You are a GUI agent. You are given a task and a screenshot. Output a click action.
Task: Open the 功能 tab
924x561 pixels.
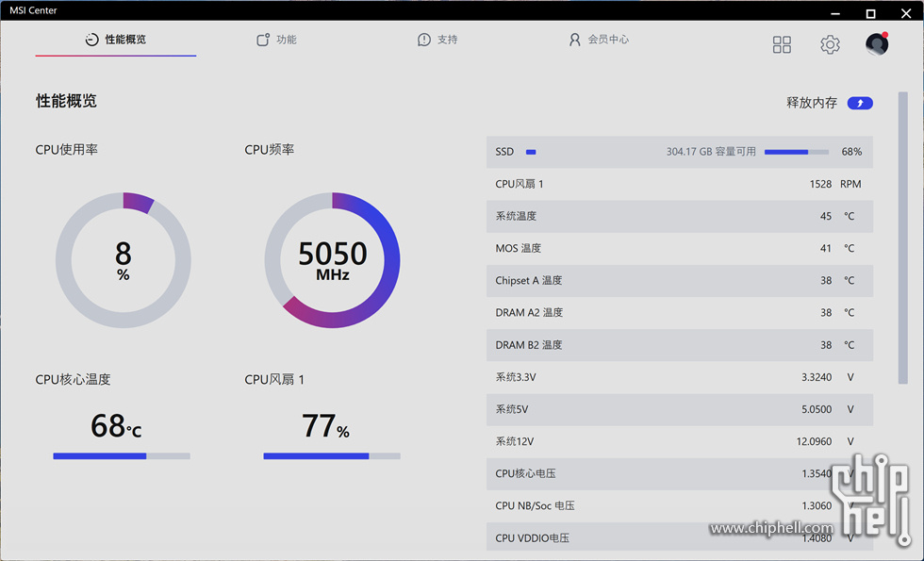pyautogui.click(x=276, y=40)
